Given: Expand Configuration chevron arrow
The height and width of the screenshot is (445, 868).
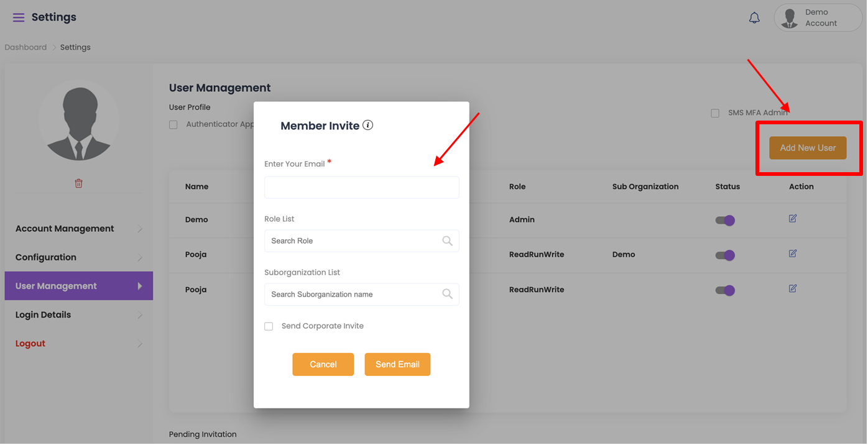Looking at the screenshot, I should tap(140, 258).
